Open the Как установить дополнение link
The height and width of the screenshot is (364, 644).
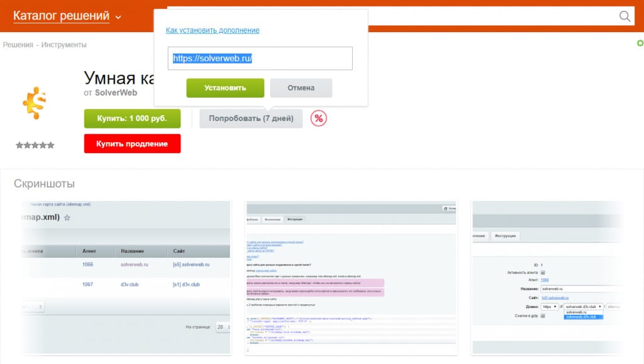pos(212,30)
